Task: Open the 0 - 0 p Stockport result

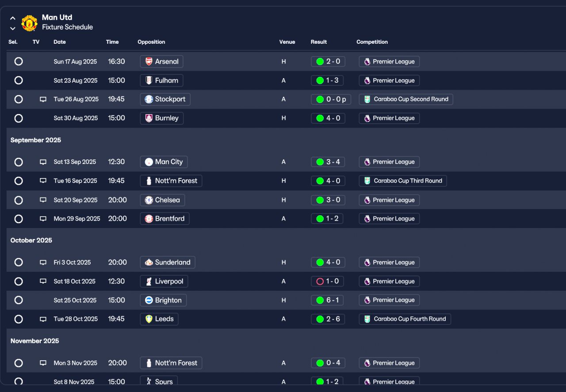Action: pos(331,99)
